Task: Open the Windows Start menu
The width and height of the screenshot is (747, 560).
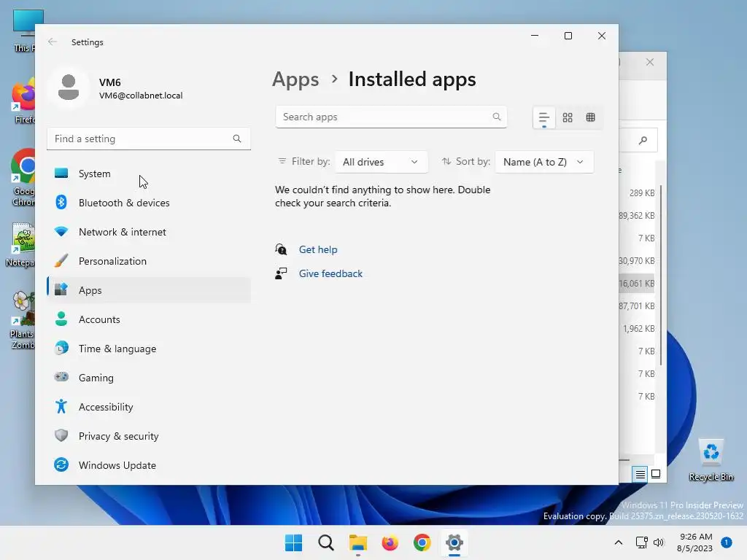Action: coord(293,542)
